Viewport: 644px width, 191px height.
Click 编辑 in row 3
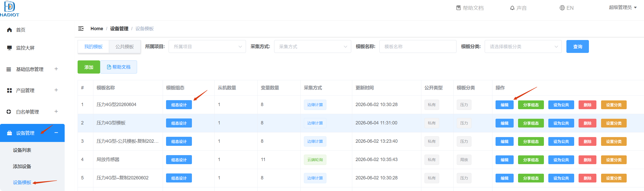(x=505, y=141)
